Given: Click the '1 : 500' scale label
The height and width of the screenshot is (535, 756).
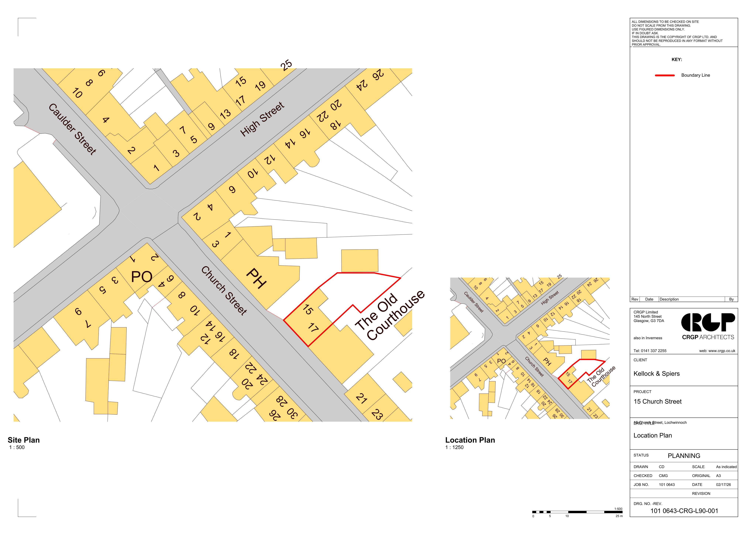Looking at the screenshot, I should (17, 447).
